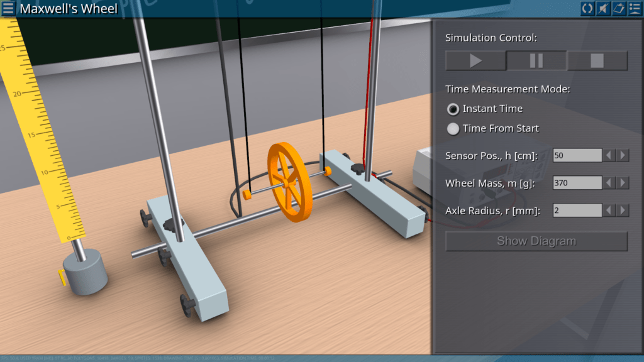Stop the simulation with the square button
The image size is (644, 362).
click(x=597, y=61)
